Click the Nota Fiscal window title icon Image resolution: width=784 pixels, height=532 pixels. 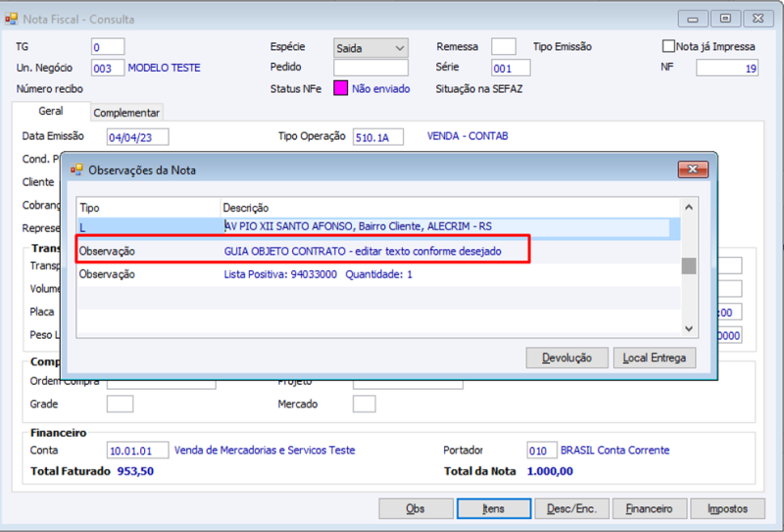click(11, 19)
